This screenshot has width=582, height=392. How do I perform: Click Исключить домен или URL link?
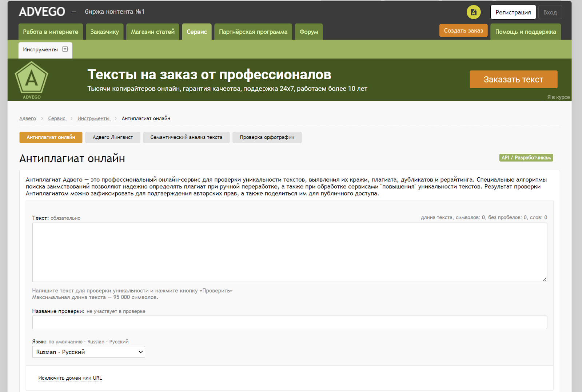70,378
